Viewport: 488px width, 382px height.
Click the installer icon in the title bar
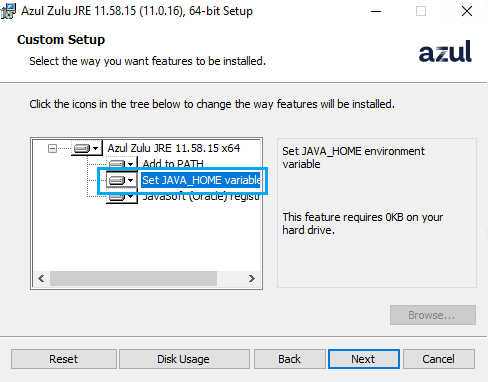tap(8, 11)
